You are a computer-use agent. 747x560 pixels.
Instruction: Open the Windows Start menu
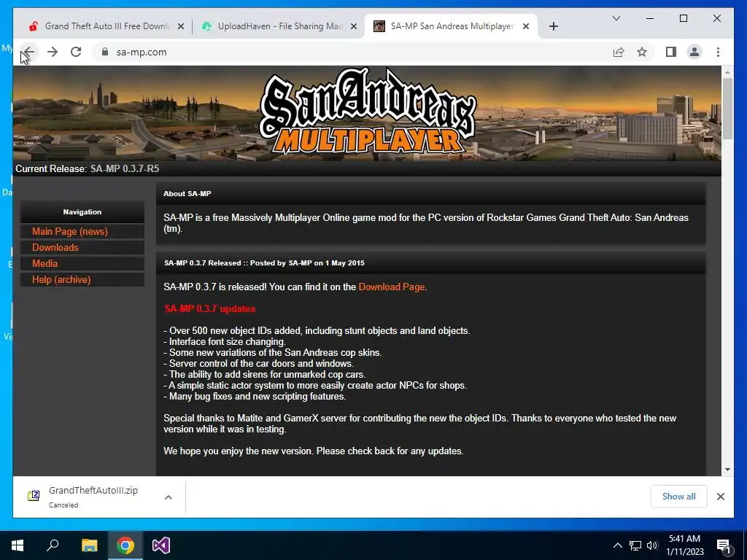[18, 545]
